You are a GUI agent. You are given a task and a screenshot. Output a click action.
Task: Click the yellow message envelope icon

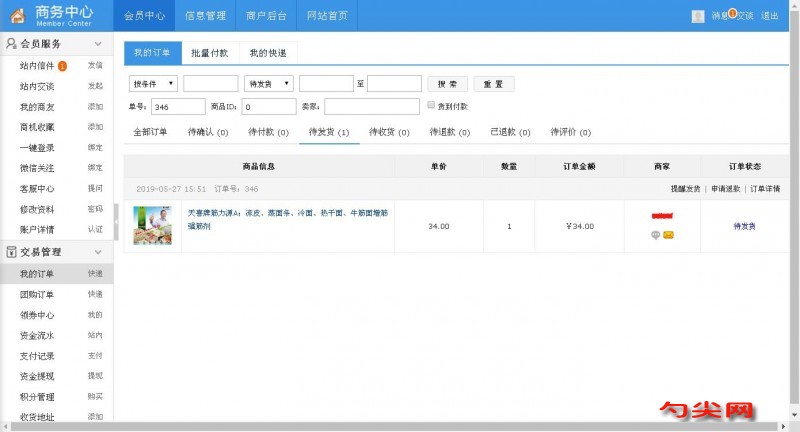(668, 235)
